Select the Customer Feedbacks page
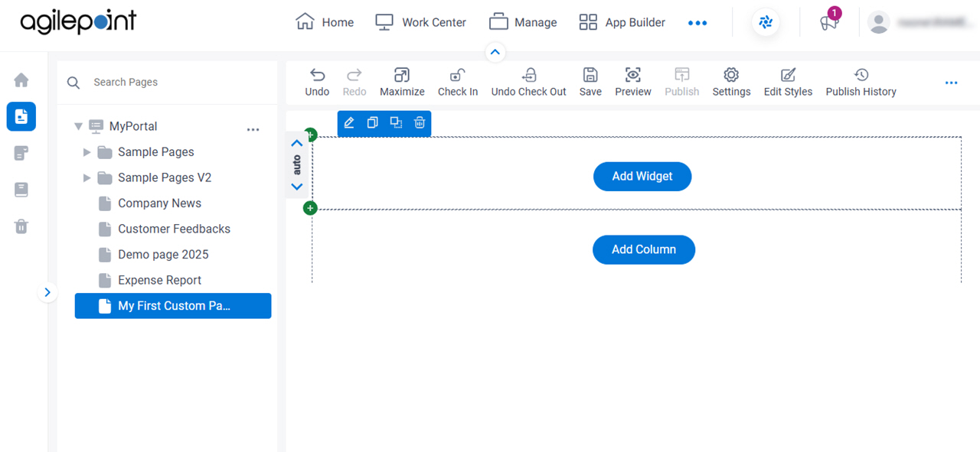This screenshot has width=980, height=452. tap(173, 229)
